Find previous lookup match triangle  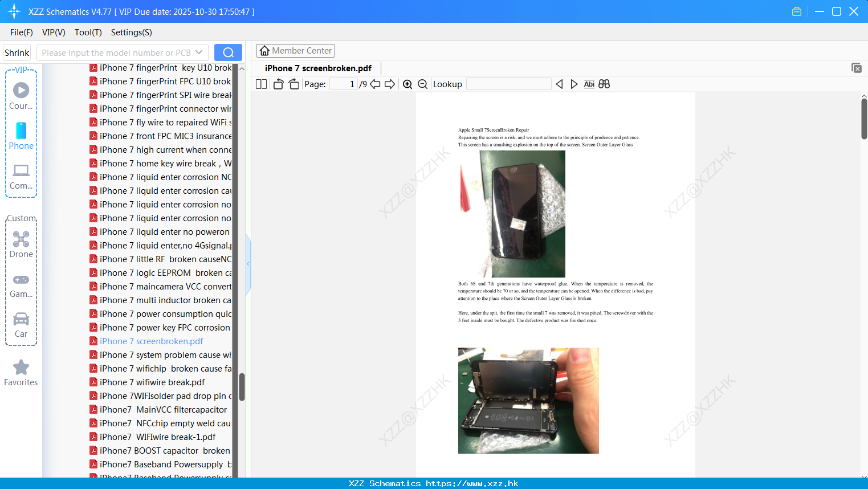click(559, 84)
